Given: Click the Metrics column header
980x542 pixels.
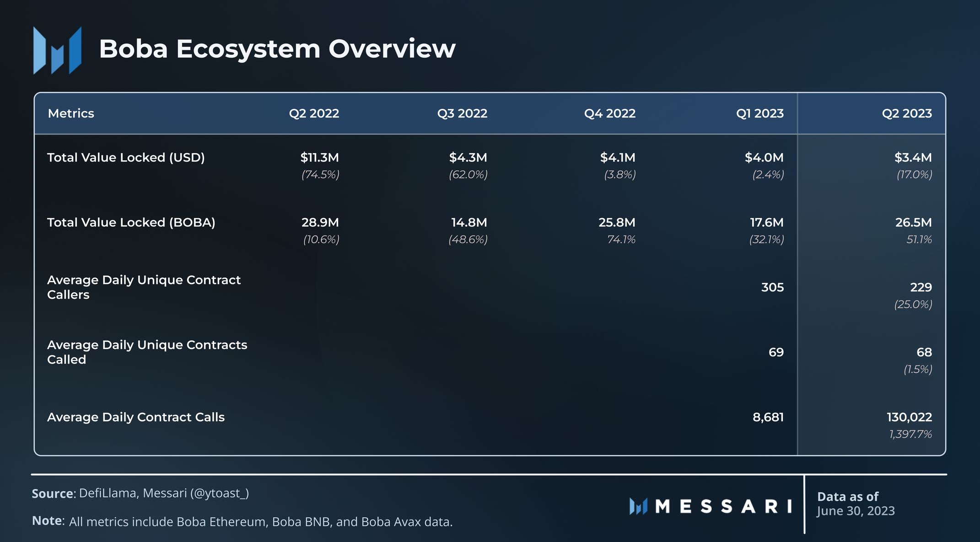Looking at the screenshot, I should (x=71, y=113).
